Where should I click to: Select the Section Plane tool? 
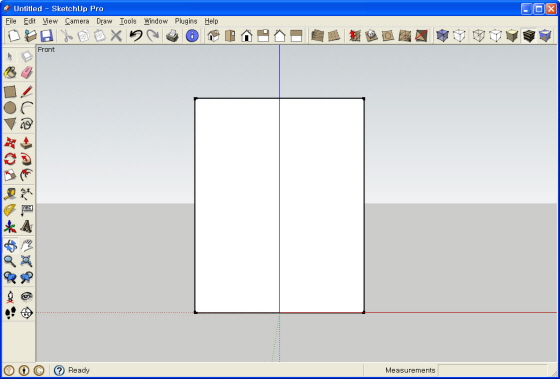click(x=26, y=313)
